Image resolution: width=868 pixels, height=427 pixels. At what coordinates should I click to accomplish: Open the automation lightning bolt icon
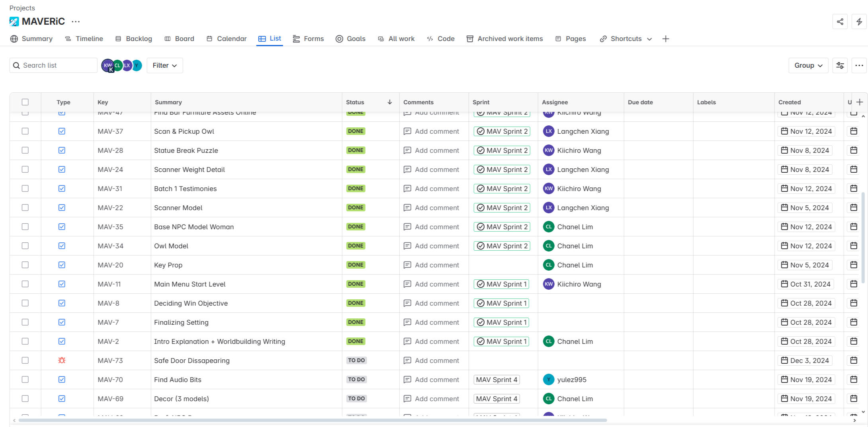(859, 21)
